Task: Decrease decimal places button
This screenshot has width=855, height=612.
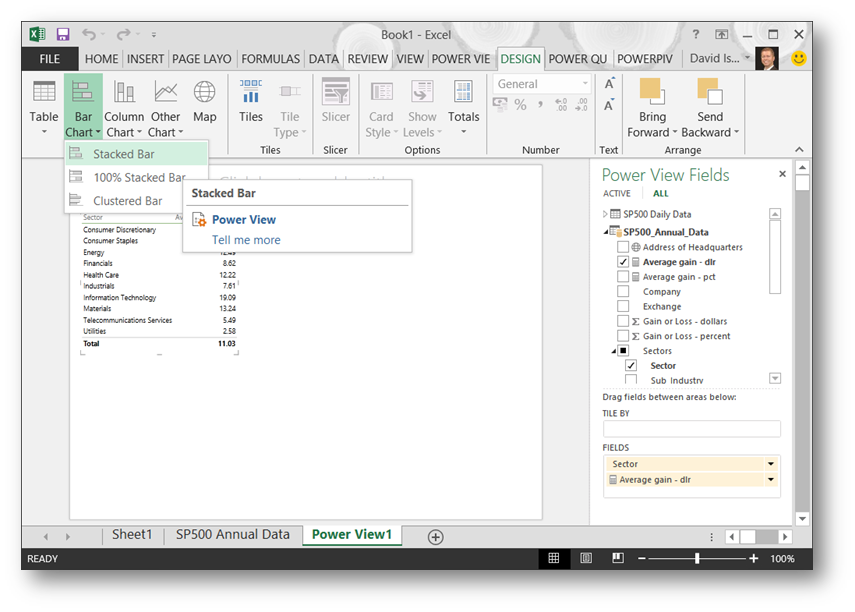Action: click(x=581, y=104)
